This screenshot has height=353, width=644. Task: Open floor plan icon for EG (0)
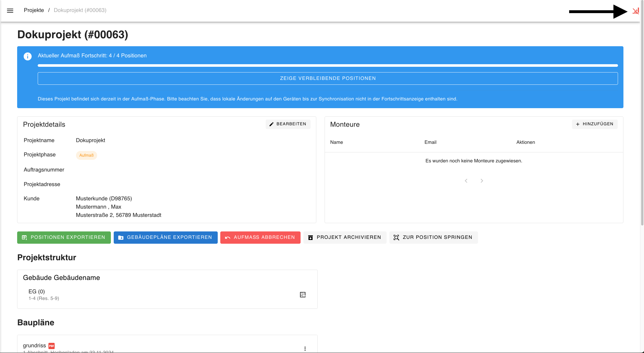[x=303, y=294]
